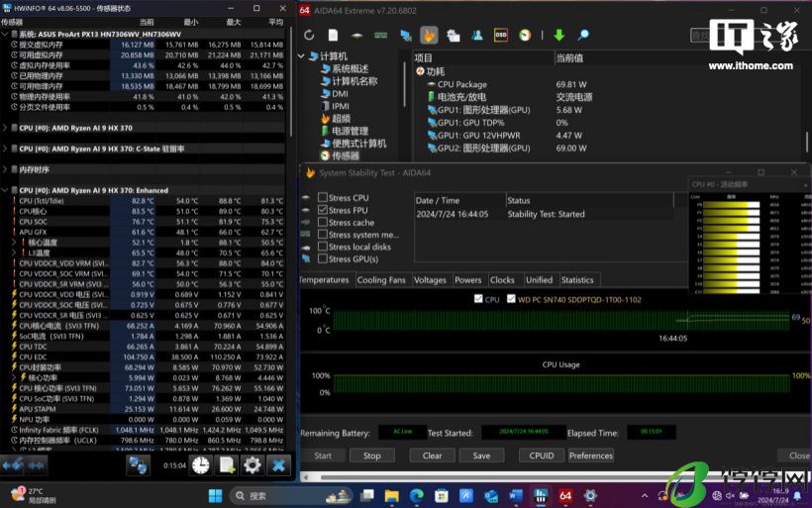Enable the Stress GPU(s) checkbox

coord(323,258)
